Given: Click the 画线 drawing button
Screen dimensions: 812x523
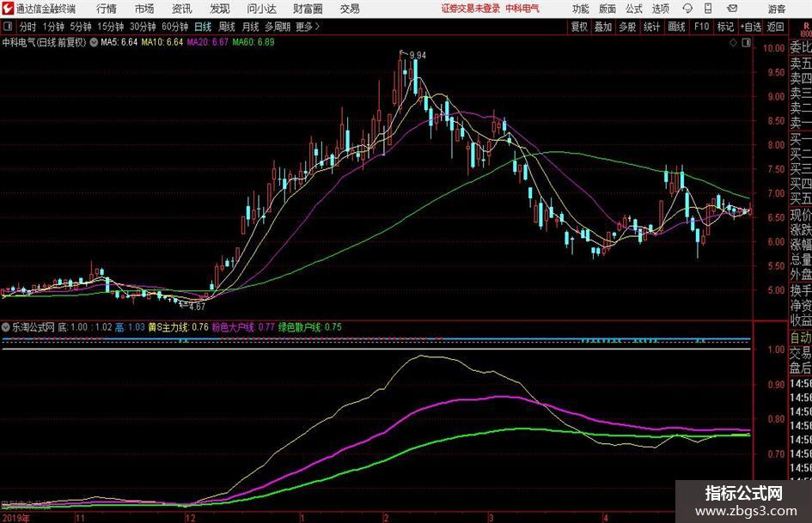Looking at the screenshot, I should pyautogui.click(x=676, y=27).
